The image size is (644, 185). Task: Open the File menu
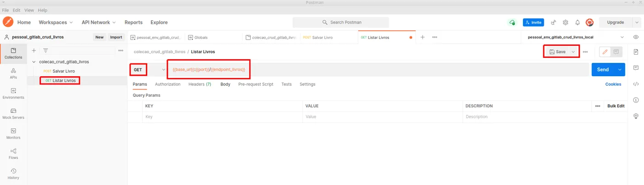(6, 10)
